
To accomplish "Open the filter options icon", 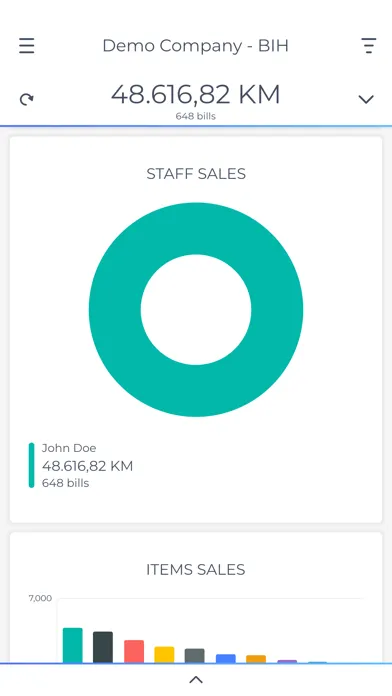I will pyautogui.click(x=368, y=46).
